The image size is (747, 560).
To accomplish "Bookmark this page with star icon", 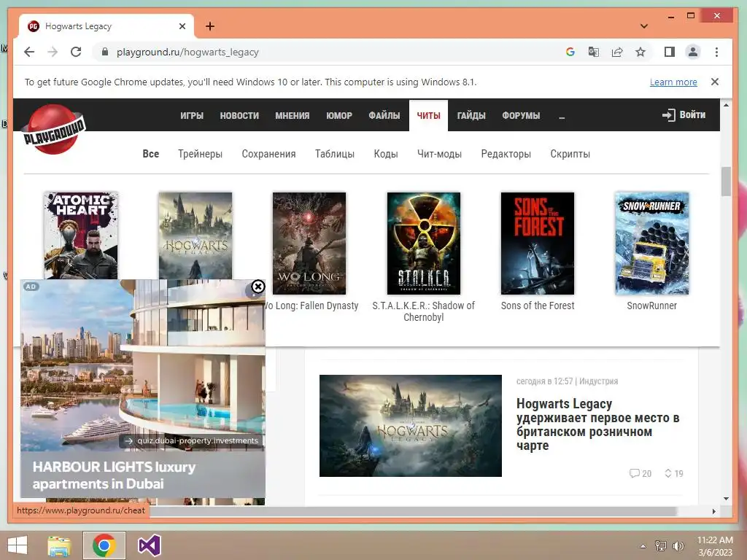I will pos(640,52).
